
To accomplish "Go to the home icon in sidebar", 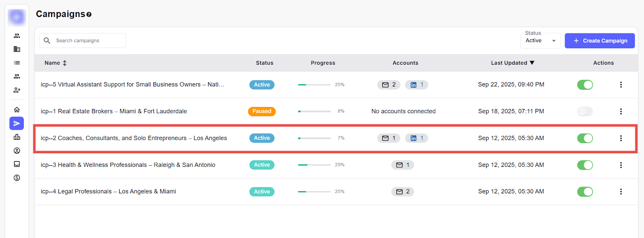I will (x=17, y=110).
